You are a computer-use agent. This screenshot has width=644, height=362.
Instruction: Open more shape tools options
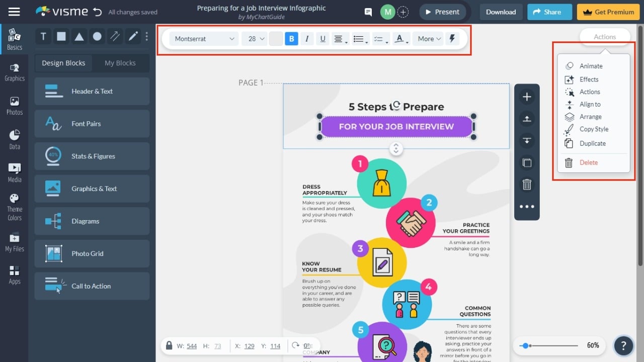click(147, 36)
